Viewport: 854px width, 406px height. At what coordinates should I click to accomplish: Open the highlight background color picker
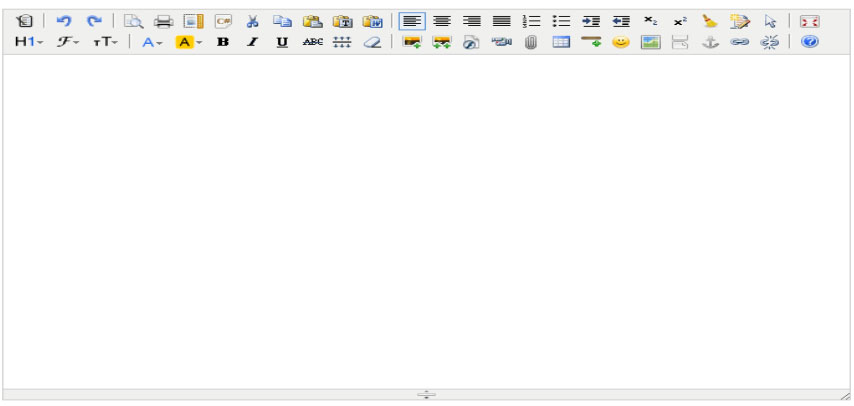pyautogui.click(x=188, y=42)
